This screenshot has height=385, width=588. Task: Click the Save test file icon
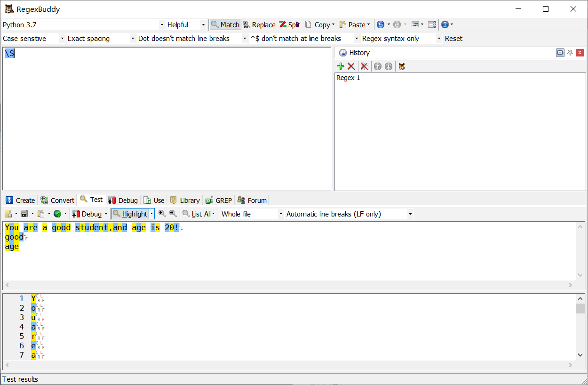(24, 214)
